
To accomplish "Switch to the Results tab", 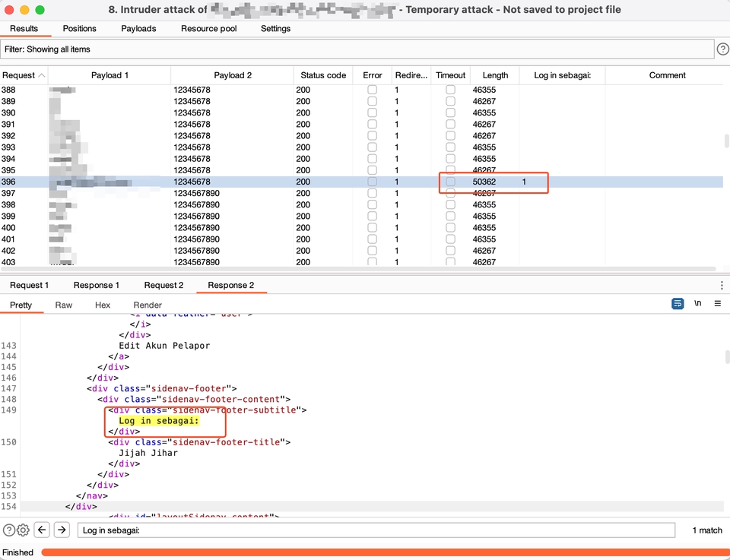I will click(24, 28).
